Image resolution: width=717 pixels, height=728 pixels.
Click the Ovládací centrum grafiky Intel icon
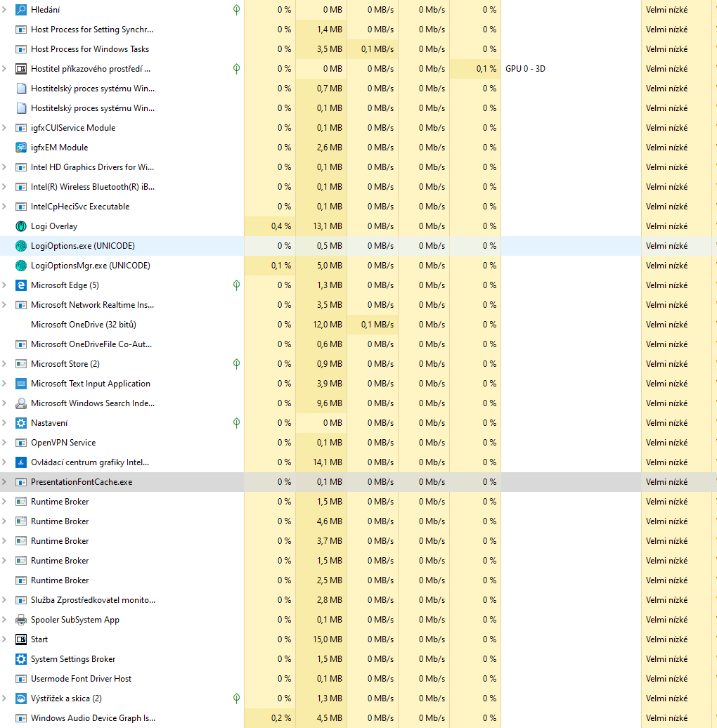(21, 462)
